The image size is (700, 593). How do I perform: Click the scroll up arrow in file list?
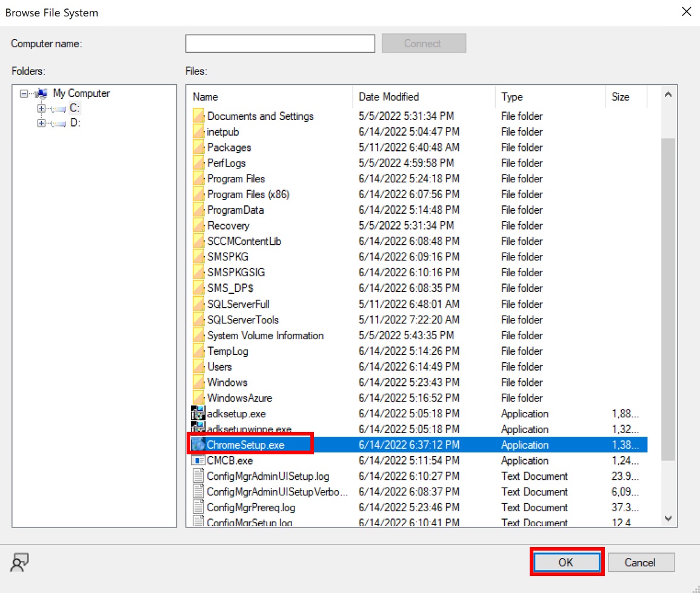point(668,94)
